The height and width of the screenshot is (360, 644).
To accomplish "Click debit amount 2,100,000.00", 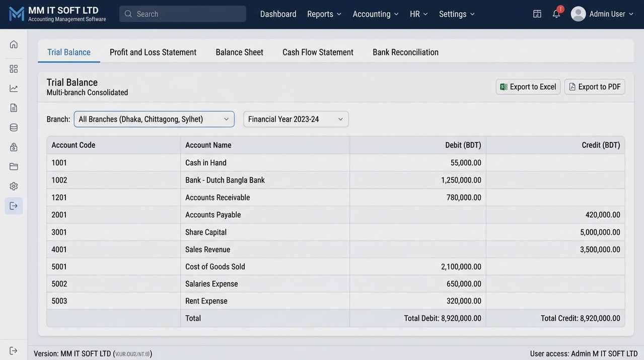I will coord(461,267).
